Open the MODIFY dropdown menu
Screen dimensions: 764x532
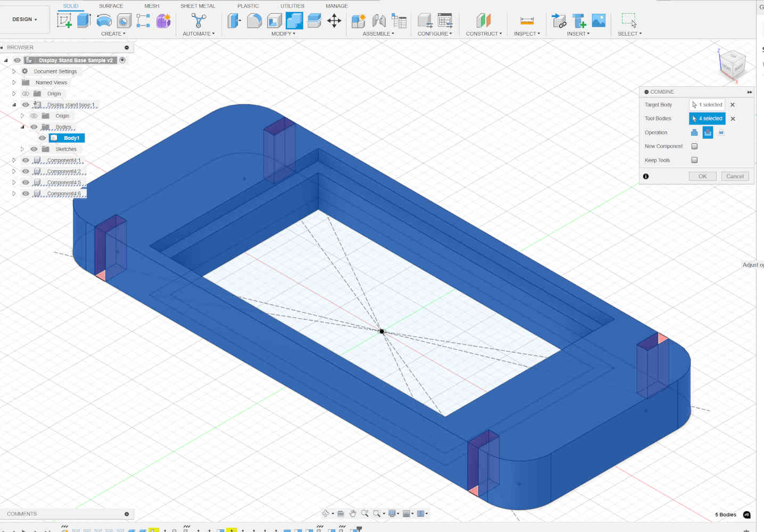tap(283, 34)
